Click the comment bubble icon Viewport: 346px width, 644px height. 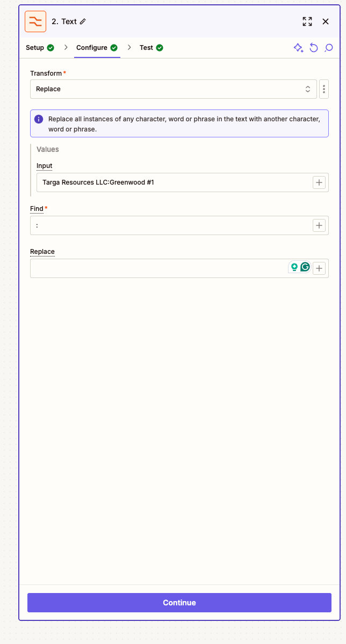[x=329, y=48]
